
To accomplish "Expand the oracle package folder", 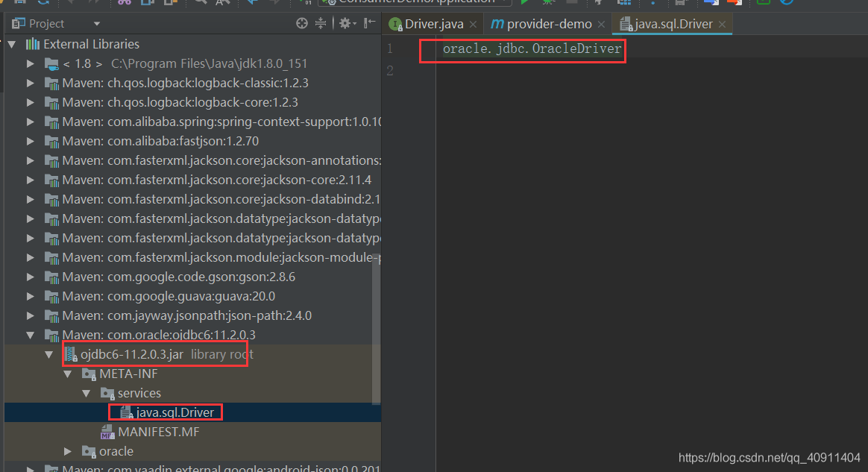I will click(x=68, y=451).
